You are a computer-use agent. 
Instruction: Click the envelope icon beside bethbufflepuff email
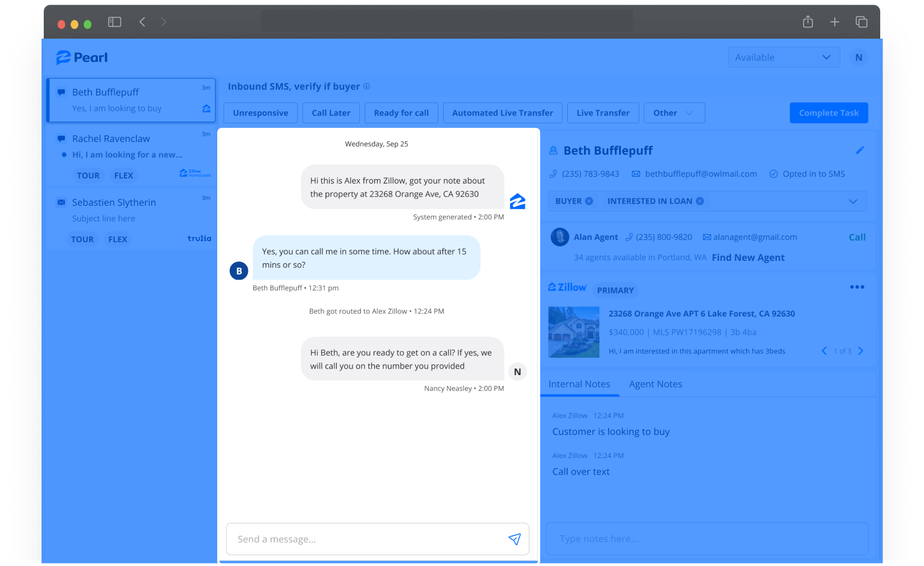coord(636,174)
